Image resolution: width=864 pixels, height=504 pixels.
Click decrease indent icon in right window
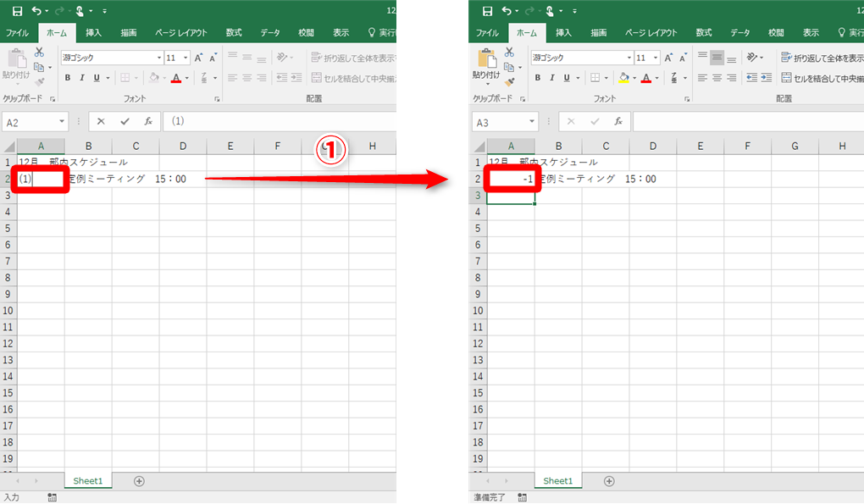(x=752, y=78)
